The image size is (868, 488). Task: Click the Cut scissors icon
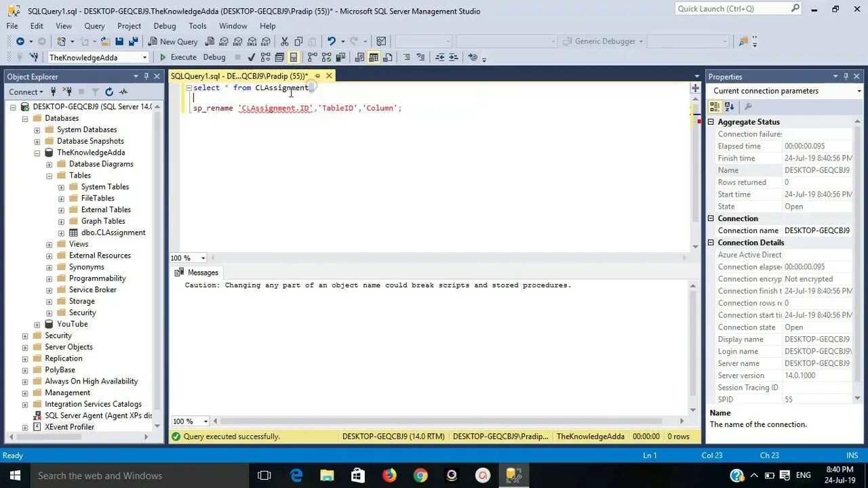pyautogui.click(x=284, y=41)
